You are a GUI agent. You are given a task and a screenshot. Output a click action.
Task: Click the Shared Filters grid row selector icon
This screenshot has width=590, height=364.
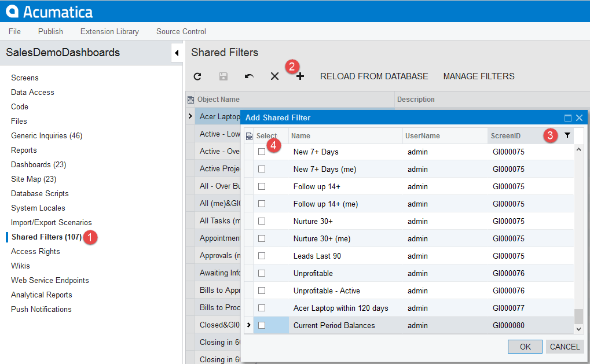coord(190,100)
